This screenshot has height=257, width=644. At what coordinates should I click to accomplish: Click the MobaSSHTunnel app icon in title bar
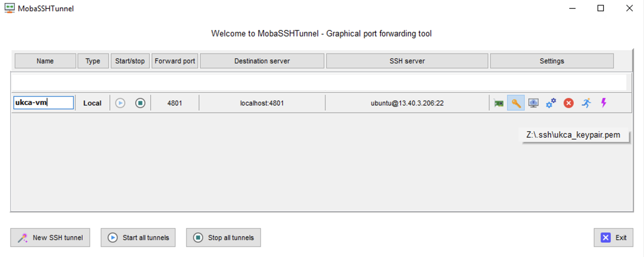tap(9, 8)
